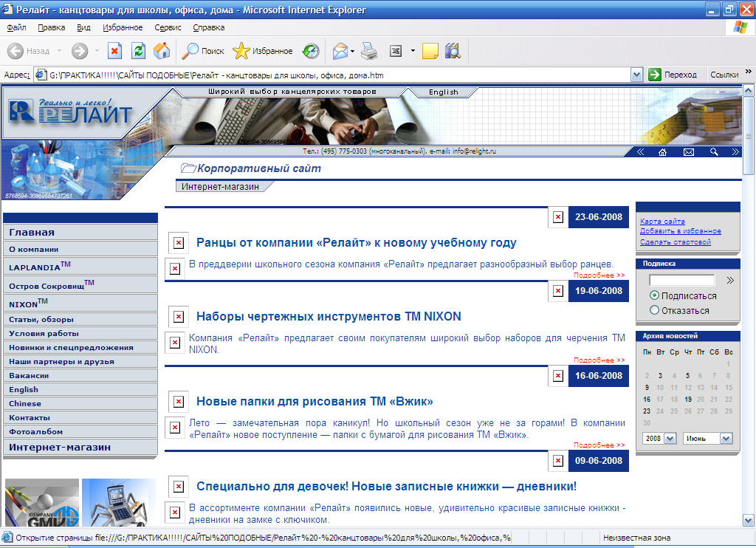Open Главная in the left menu
756x548 pixels.
pos(80,232)
